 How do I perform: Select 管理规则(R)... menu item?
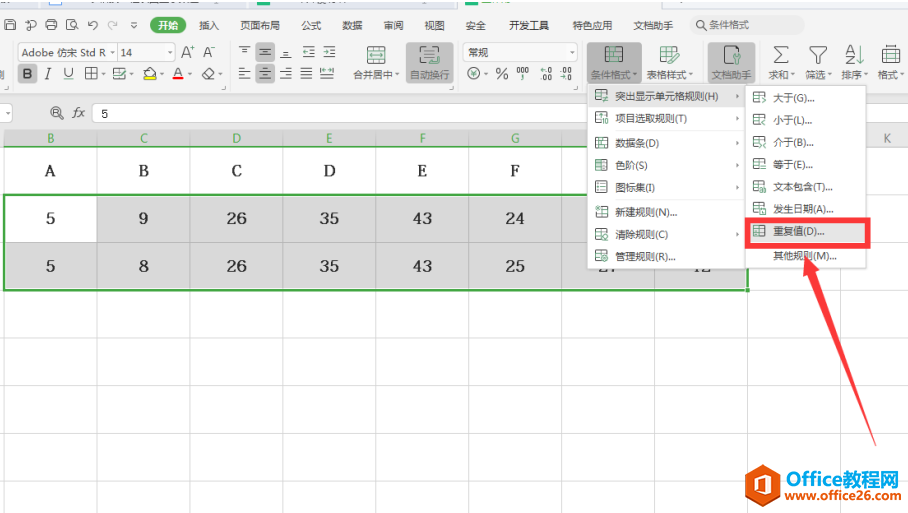[x=666, y=256]
